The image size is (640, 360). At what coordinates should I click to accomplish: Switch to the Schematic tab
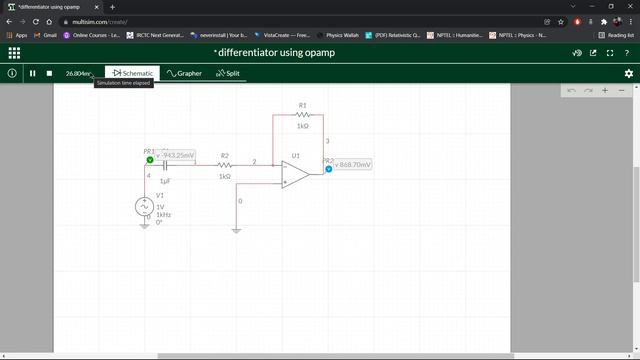pos(132,73)
